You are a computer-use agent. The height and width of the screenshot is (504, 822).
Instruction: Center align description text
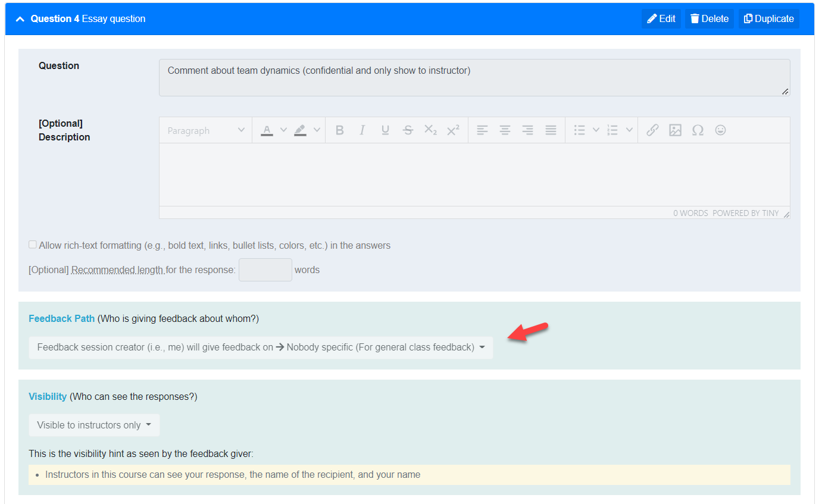tap(505, 130)
